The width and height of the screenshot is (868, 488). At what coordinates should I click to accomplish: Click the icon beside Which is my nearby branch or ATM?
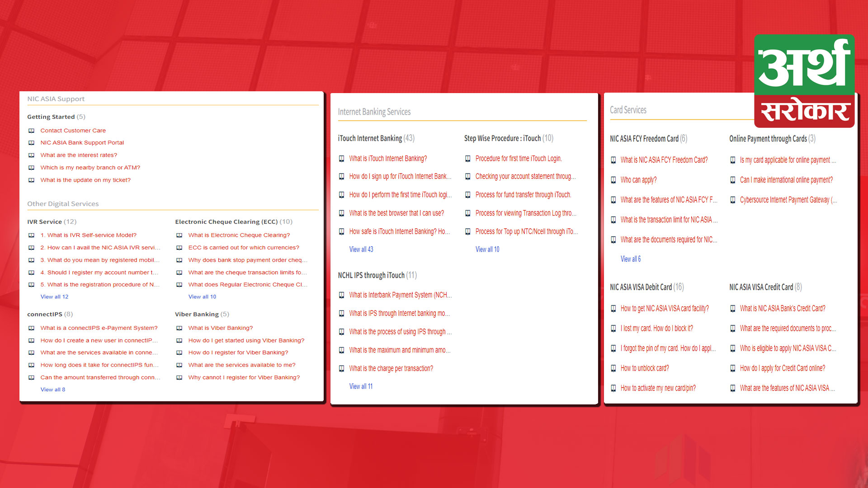pyautogui.click(x=31, y=168)
